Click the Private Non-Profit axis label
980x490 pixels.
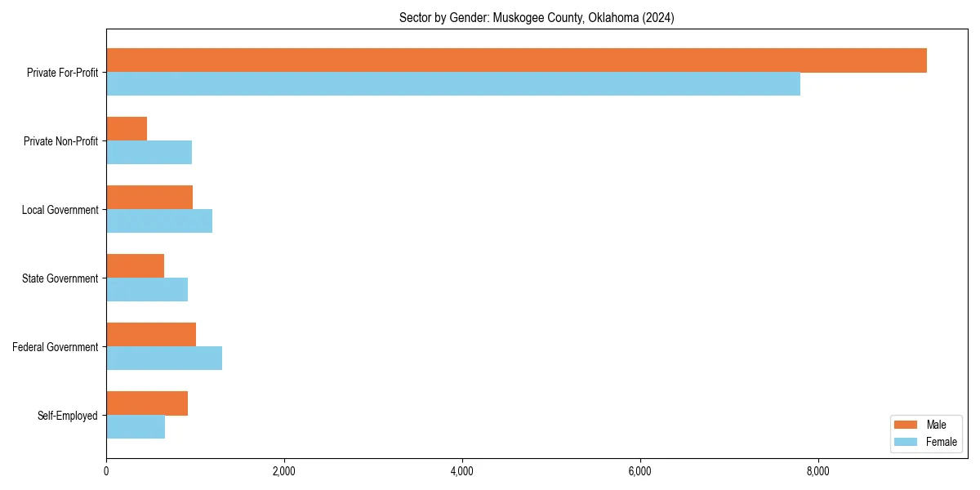click(x=60, y=141)
